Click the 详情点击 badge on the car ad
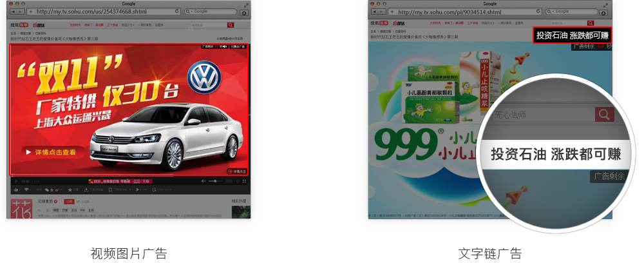The height and width of the screenshot is (263, 644). [x=236, y=171]
